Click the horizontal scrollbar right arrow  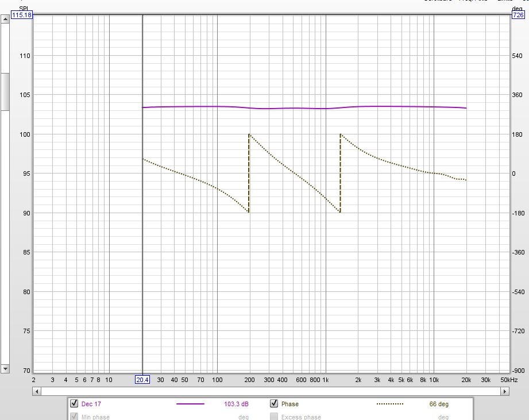tap(505, 391)
